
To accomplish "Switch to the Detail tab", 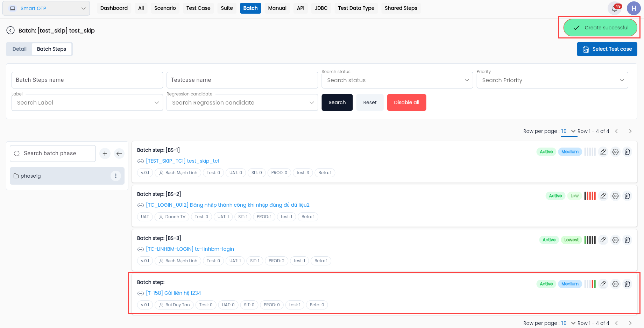I will pyautogui.click(x=20, y=49).
